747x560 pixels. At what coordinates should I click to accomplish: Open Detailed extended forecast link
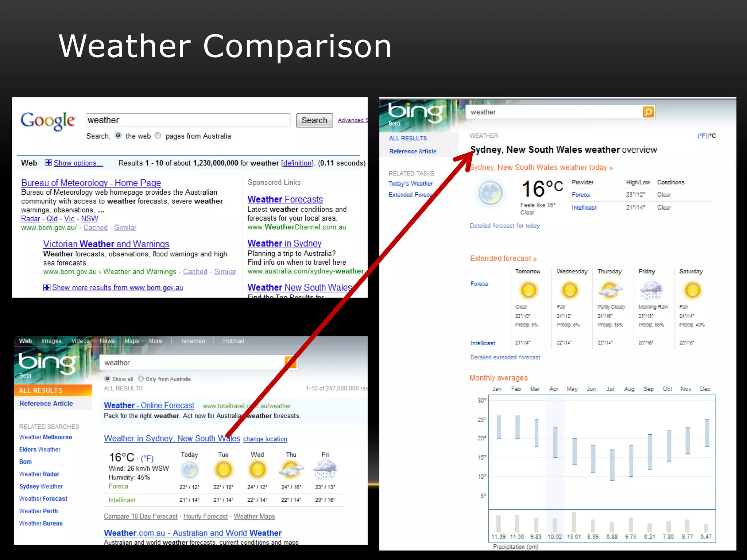tap(505, 357)
